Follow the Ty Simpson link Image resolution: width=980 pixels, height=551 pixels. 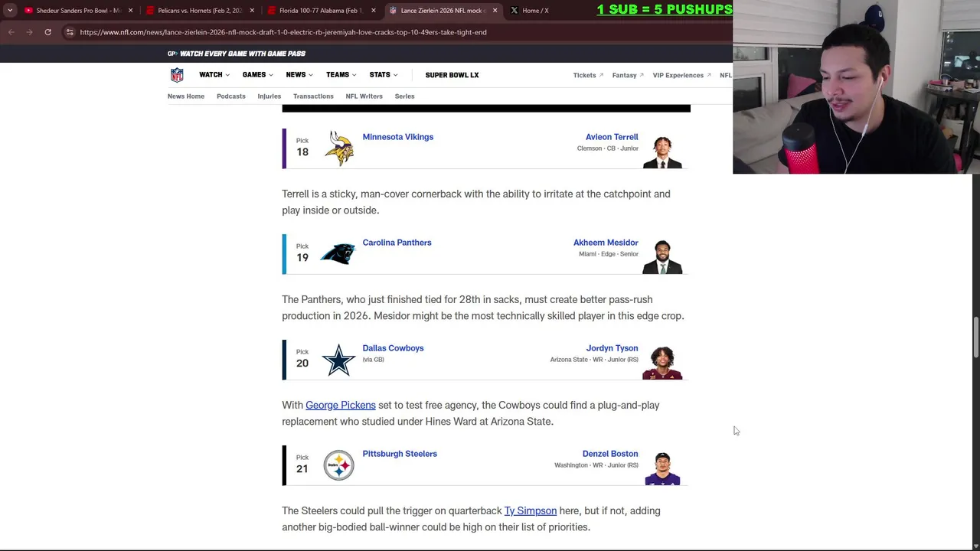[531, 510]
